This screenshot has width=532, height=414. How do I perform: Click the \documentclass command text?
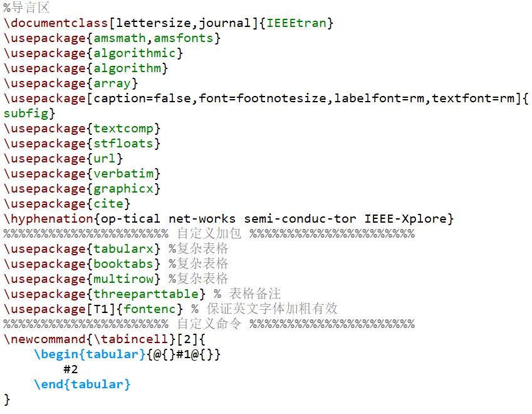pos(56,23)
